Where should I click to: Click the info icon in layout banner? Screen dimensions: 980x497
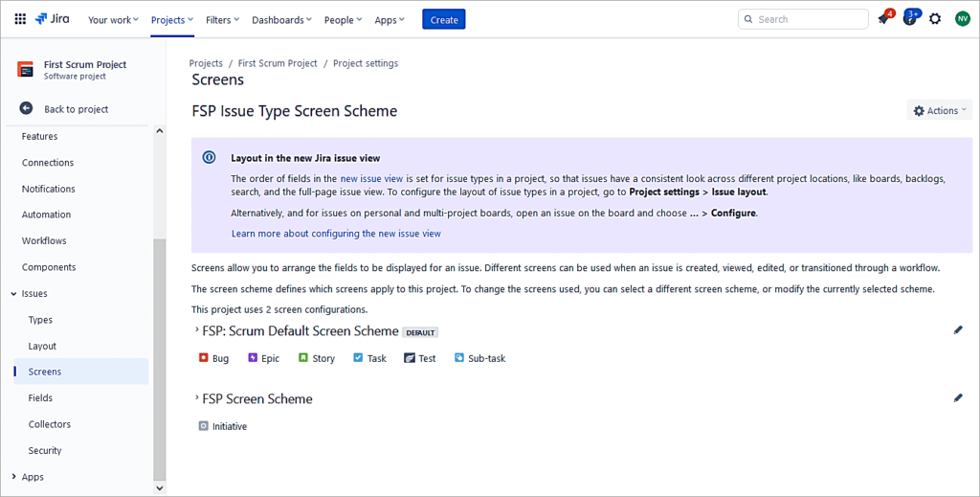210,157
